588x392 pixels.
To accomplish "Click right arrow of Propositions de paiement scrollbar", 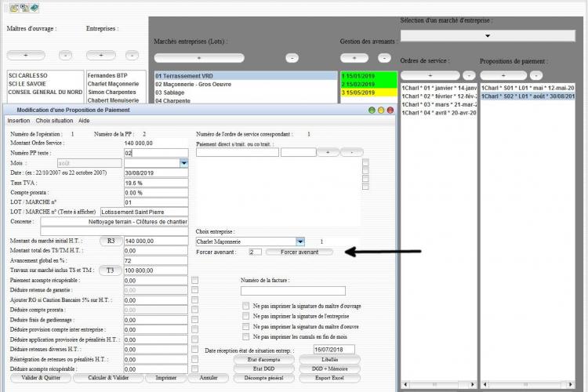I will [571, 384].
